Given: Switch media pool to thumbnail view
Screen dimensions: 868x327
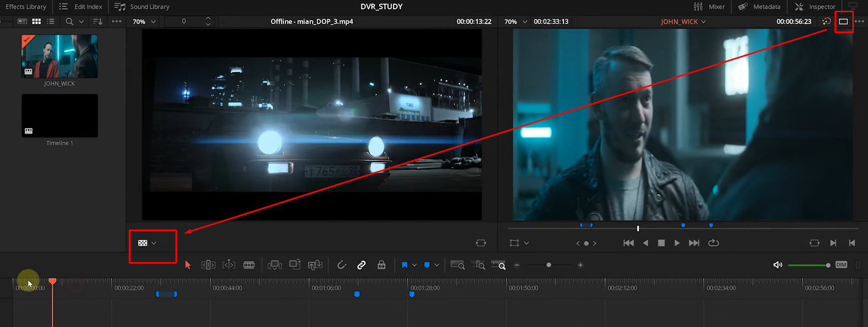Looking at the screenshot, I should click(37, 21).
